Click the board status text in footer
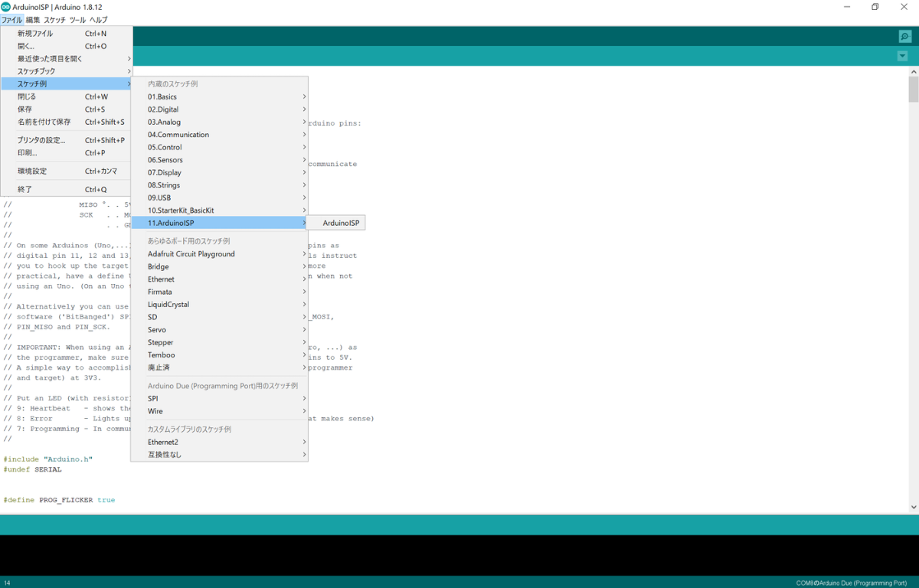Viewport: 919px width, 588px height. tap(851, 583)
